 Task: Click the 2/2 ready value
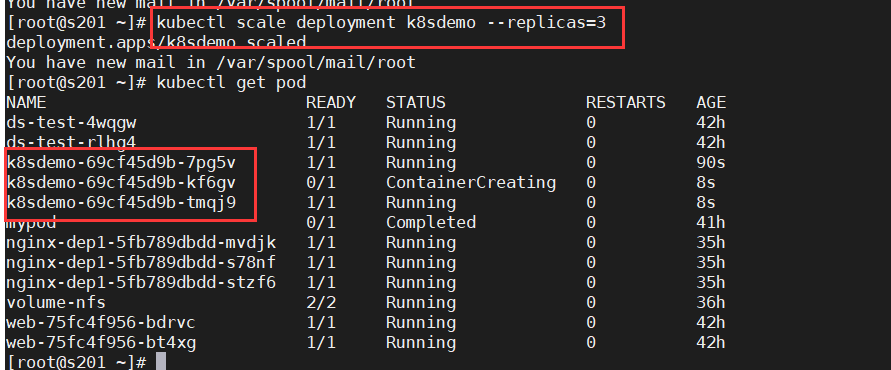pos(321,302)
